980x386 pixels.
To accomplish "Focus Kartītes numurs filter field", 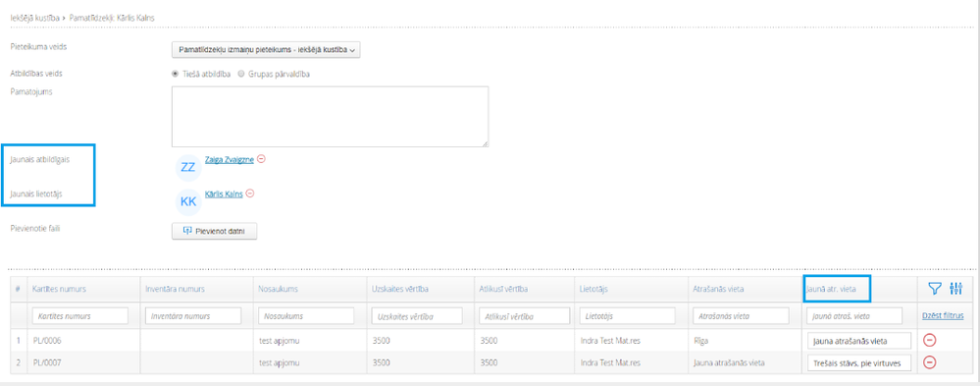I will click(x=80, y=316).
